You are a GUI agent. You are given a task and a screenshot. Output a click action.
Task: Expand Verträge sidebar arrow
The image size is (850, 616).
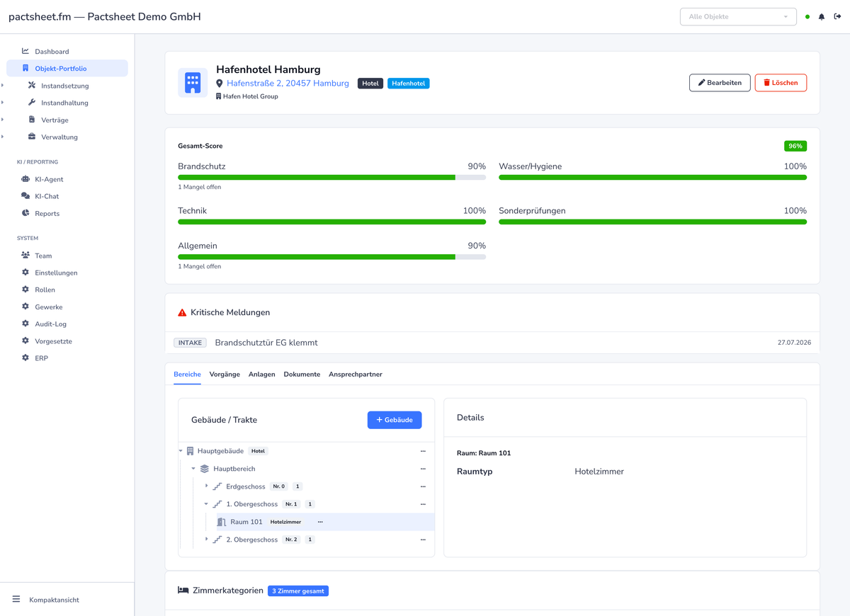point(2,120)
